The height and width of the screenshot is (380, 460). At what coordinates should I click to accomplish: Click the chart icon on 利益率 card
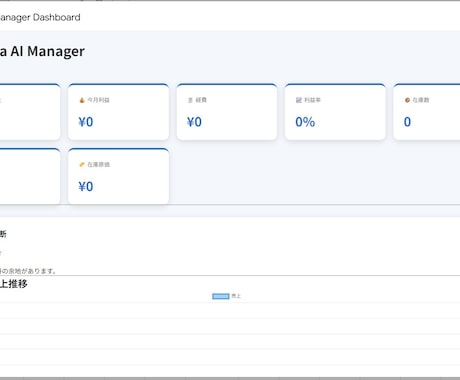click(x=299, y=100)
